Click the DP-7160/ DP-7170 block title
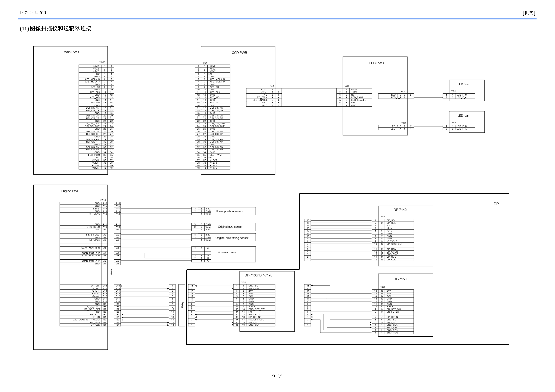Image resolution: width=555 pixels, height=392 pixels. tap(258, 275)
